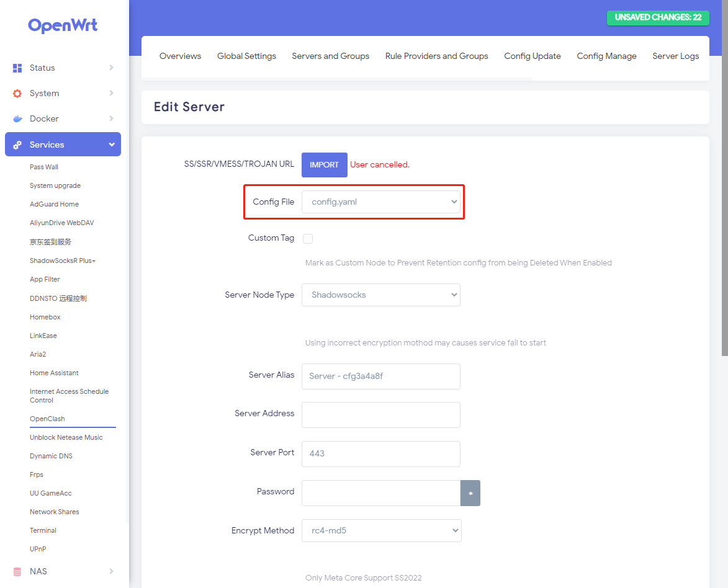Expand the System menu chevron
728x588 pixels.
click(x=112, y=93)
